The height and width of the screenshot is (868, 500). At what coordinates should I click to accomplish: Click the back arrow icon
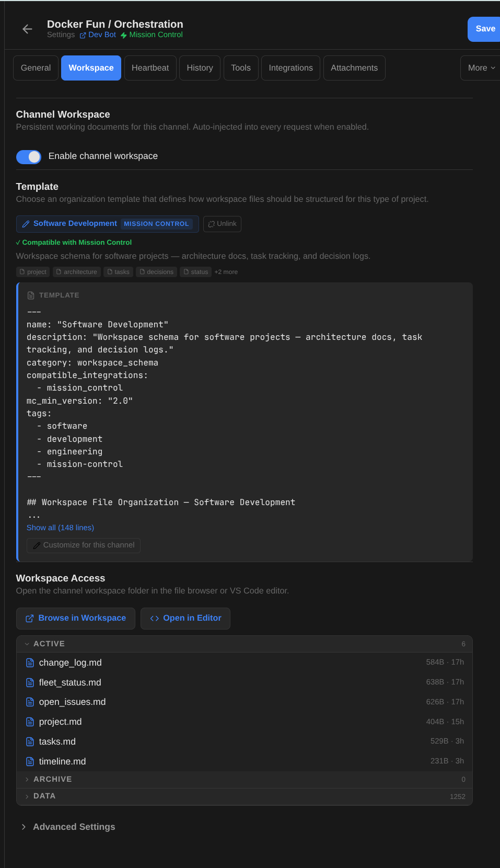28,29
